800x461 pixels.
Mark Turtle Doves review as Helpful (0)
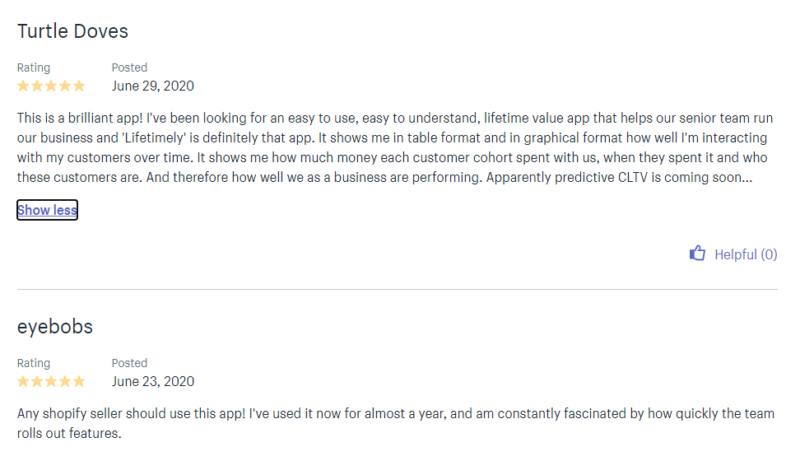[x=733, y=254]
